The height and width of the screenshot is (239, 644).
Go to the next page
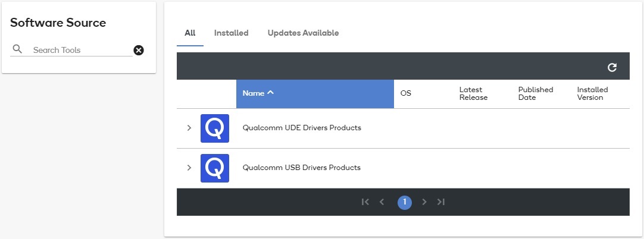point(424,202)
